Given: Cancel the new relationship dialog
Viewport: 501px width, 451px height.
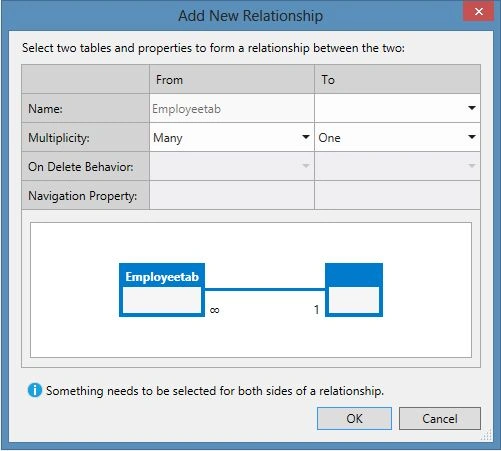Looking at the screenshot, I should click(x=440, y=418).
